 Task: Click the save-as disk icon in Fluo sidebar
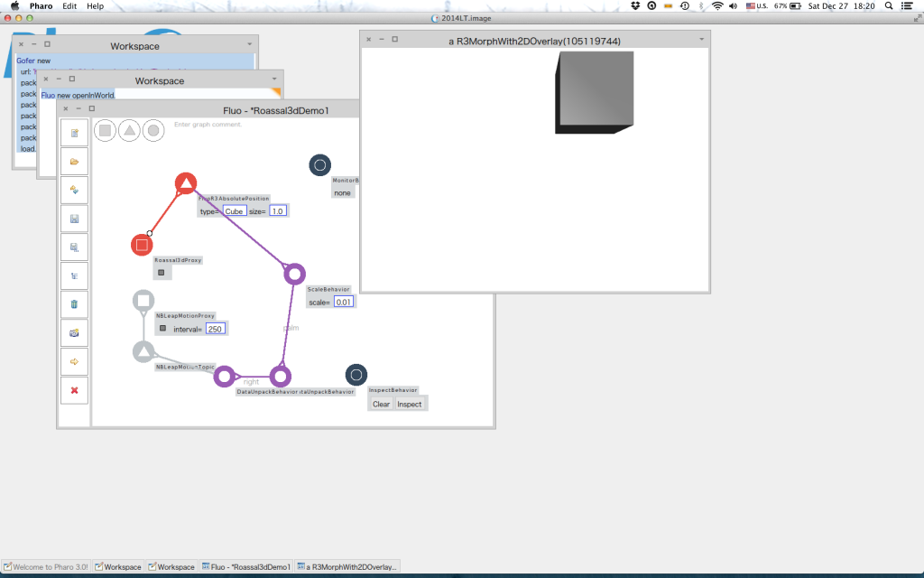coord(74,247)
